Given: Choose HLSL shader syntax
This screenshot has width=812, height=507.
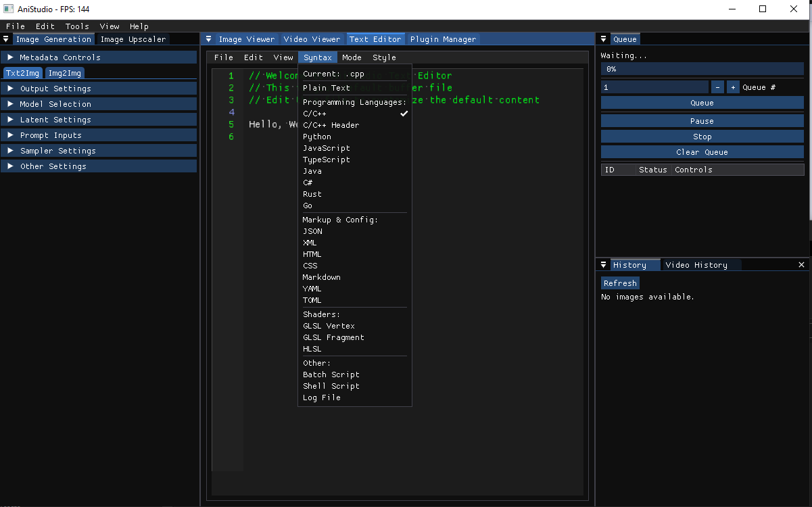Looking at the screenshot, I should pos(355,349).
